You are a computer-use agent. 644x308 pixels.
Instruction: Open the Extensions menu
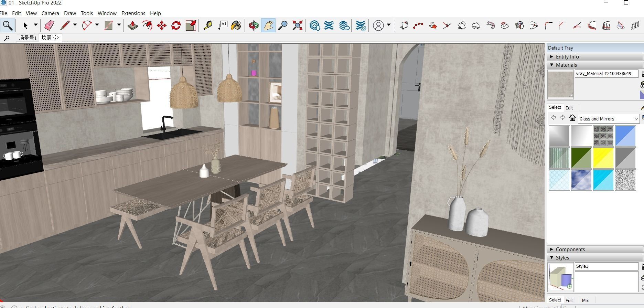click(x=133, y=13)
